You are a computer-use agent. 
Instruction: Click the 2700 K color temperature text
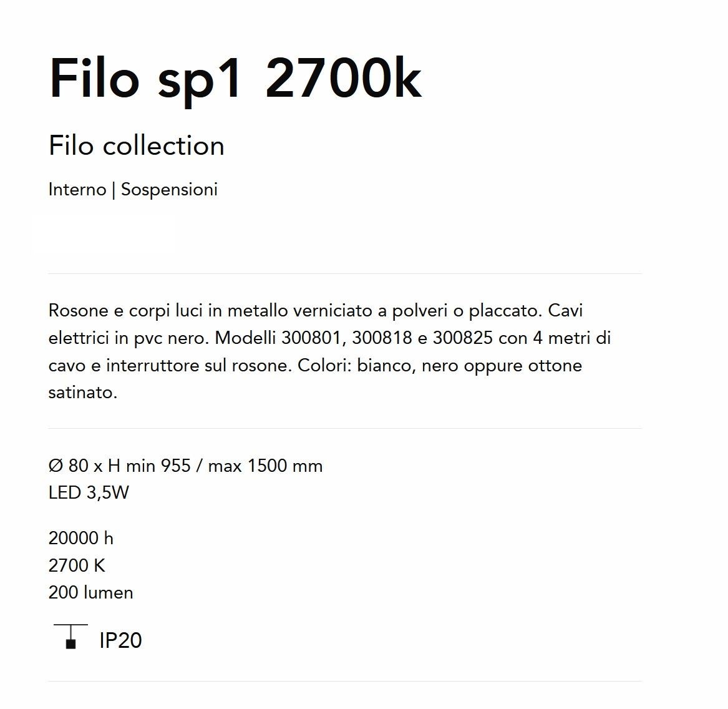point(77,565)
